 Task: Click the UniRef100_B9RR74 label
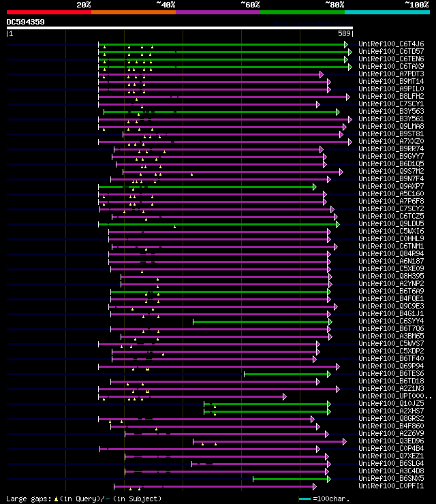(391, 148)
